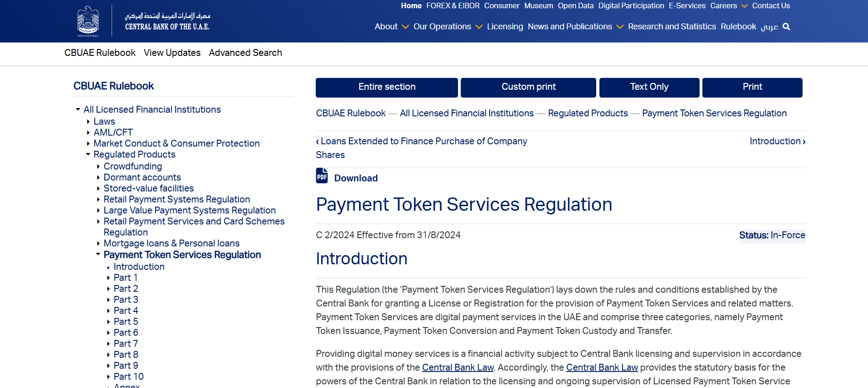Open FOREX & EIBOR menu item
The image size is (868, 388).
tap(453, 6)
